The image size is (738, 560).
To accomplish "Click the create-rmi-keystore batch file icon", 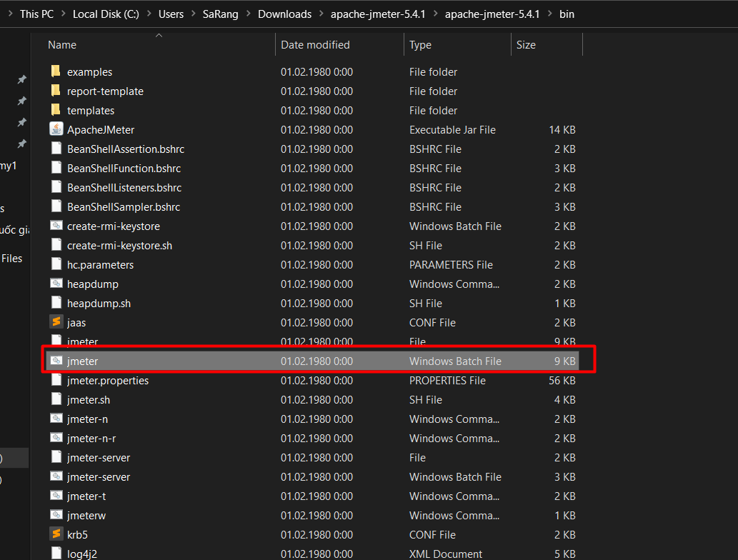I will (56, 226).
